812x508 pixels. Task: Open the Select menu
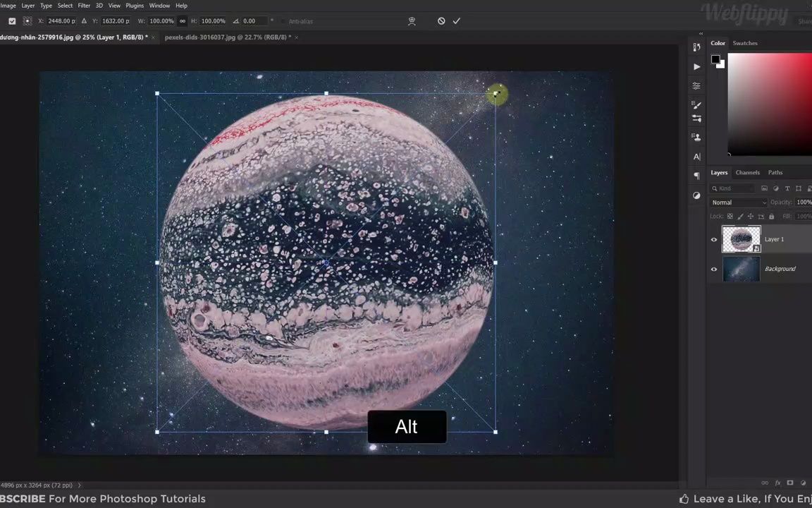(65, 6)
